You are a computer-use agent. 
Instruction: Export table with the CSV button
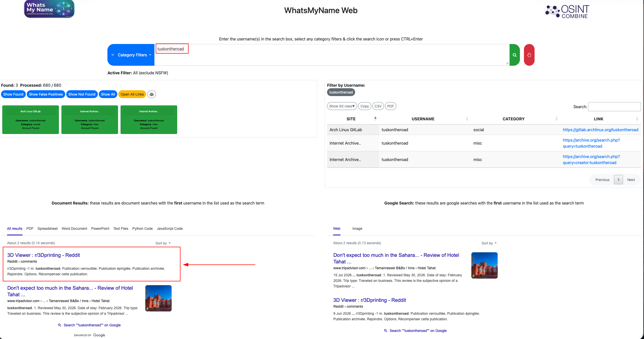click(x=378, y=106)
